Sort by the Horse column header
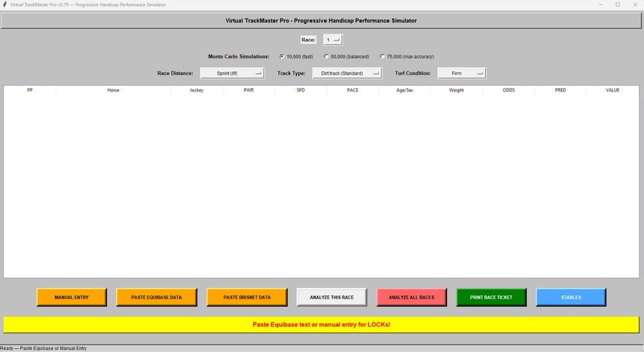 tap(113, 90)
